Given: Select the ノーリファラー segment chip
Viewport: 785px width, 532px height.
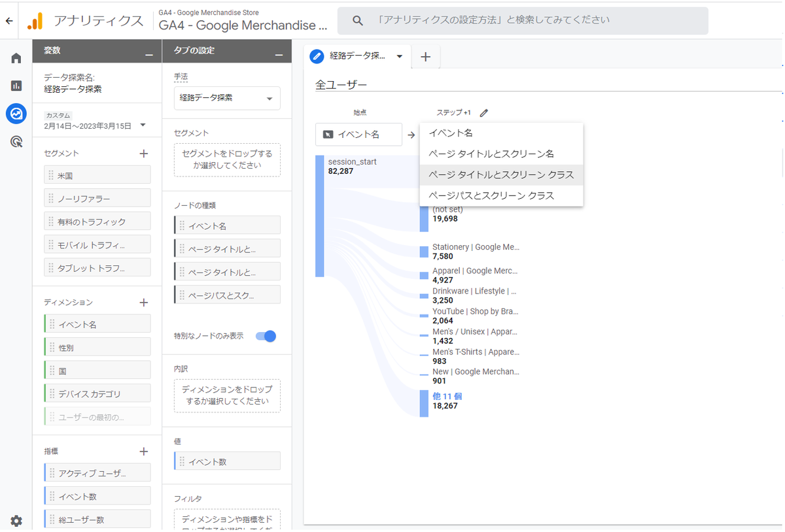Looking at the screenshot, I should point(97,198).
